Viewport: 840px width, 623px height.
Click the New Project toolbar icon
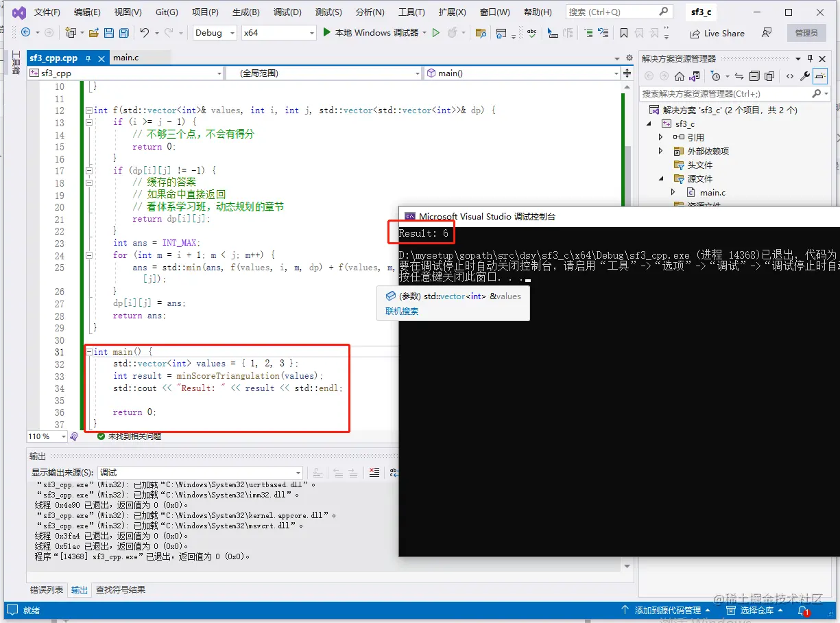(x=71, y=32)
